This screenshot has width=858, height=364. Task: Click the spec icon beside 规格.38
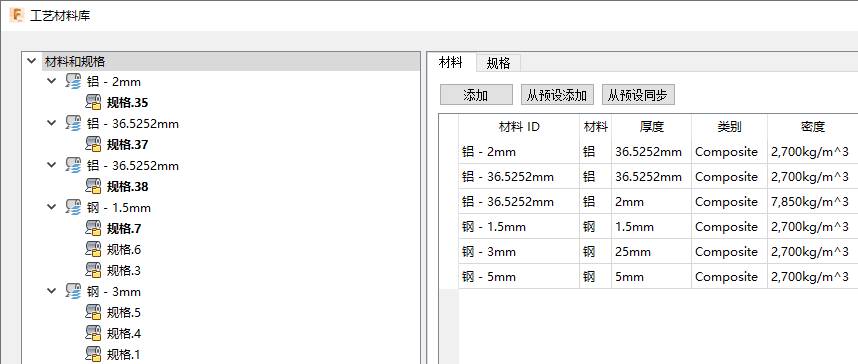click(94, 187)
